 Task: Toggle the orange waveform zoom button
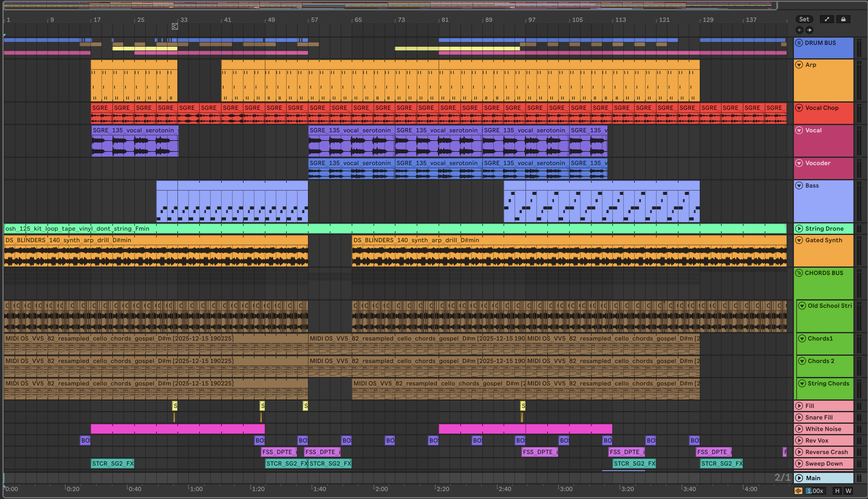point(798,491)
